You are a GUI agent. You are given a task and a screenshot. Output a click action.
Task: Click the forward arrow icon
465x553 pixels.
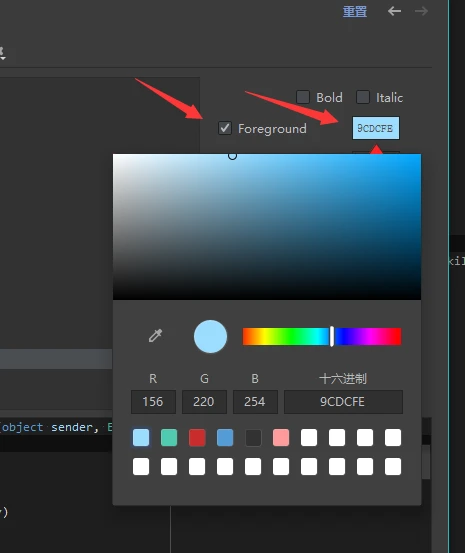[421, 11]
